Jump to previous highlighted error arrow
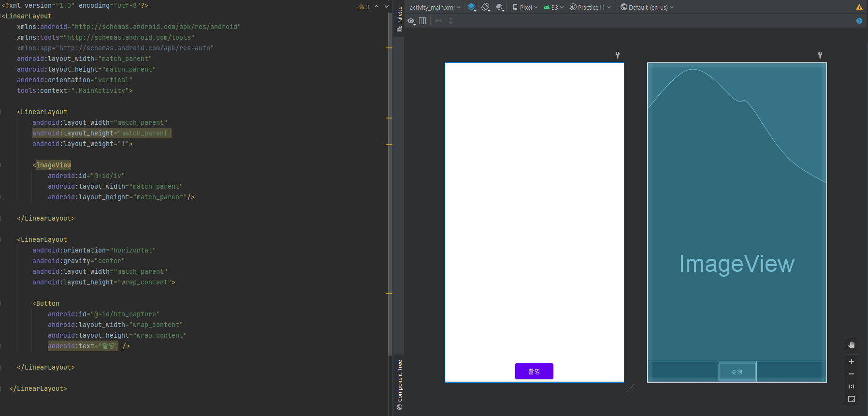Viewport: 868px width, 416px height. coord(376,6)
